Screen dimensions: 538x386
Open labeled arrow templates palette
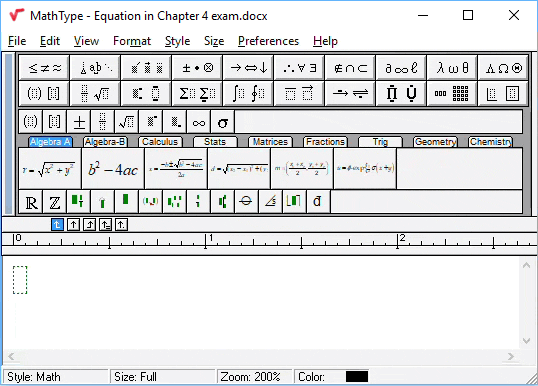coord(350,93)
